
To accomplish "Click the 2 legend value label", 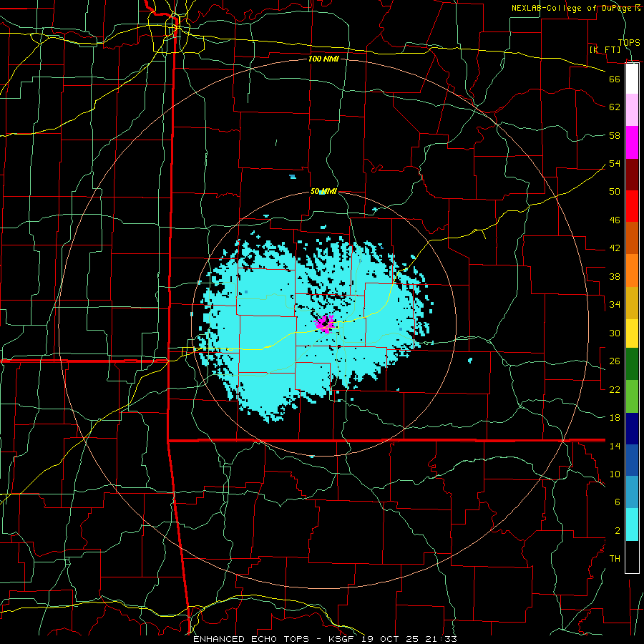I will (x=618, y=531).
